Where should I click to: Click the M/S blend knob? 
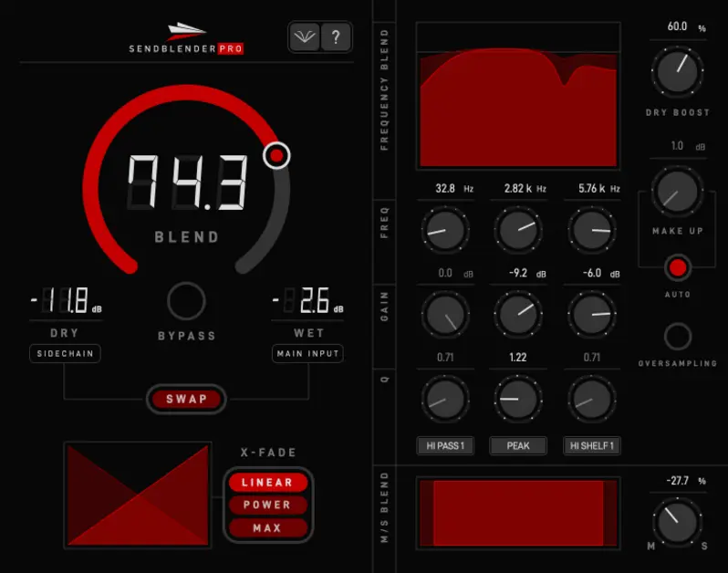point(678,522)
